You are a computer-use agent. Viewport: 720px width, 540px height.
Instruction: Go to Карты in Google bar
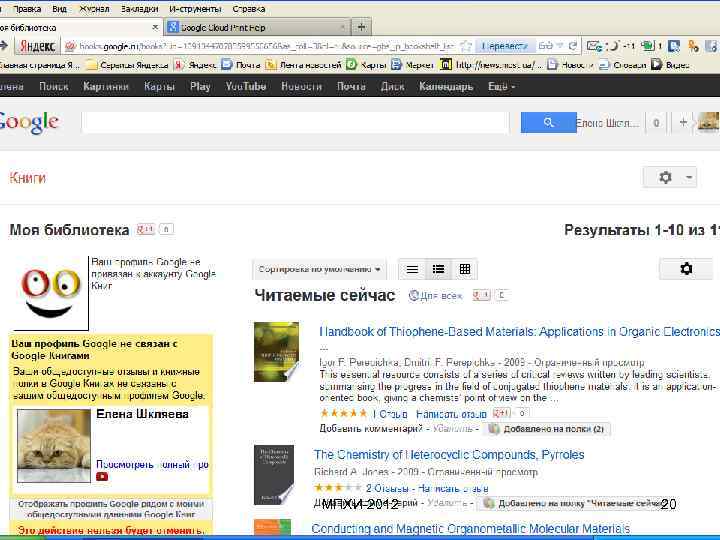pos(159,86)
